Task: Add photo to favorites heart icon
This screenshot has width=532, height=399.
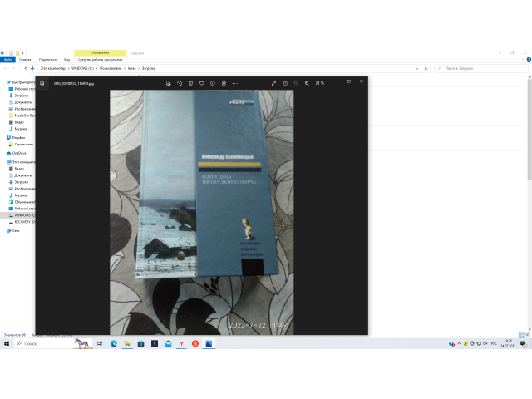Action: 201,83
